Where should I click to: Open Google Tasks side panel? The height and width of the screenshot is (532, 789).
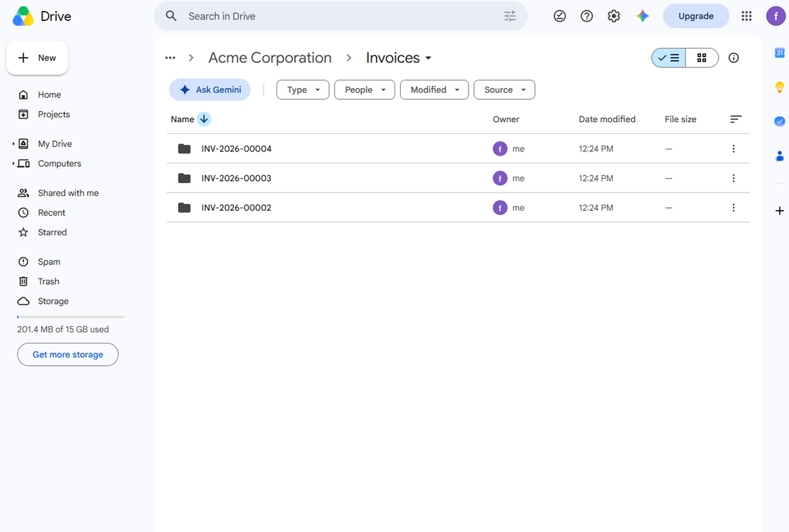pos(779,121)
